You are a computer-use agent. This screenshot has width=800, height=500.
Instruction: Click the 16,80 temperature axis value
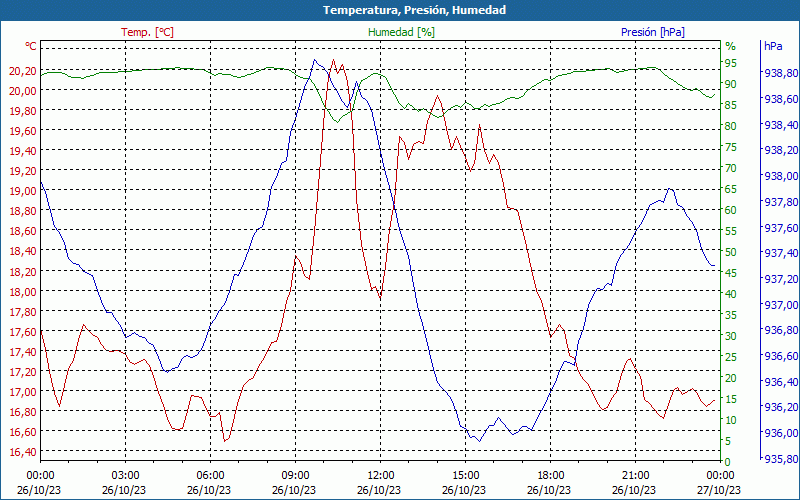23,412
